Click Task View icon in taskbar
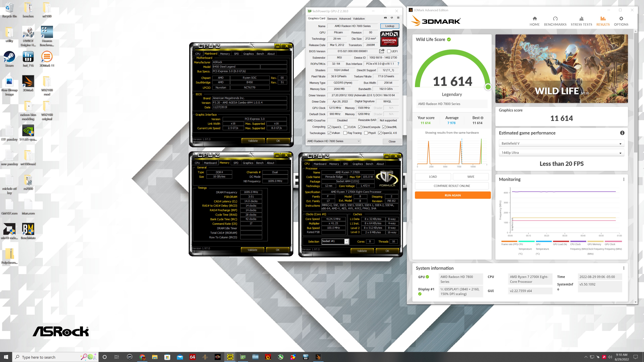Viewport: 644px width, 362px height. tap(117, 357)
